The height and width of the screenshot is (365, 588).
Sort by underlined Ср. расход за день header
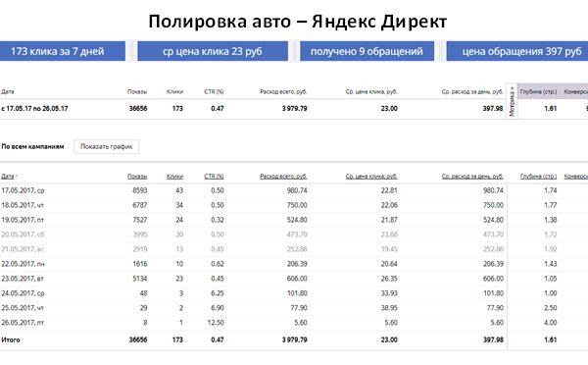pos(472,176)
